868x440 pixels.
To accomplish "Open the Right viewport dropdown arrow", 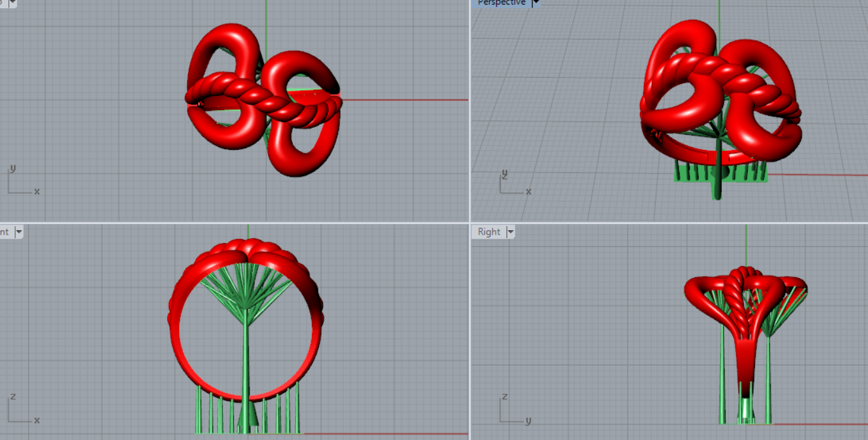I will tap(510, 232).
